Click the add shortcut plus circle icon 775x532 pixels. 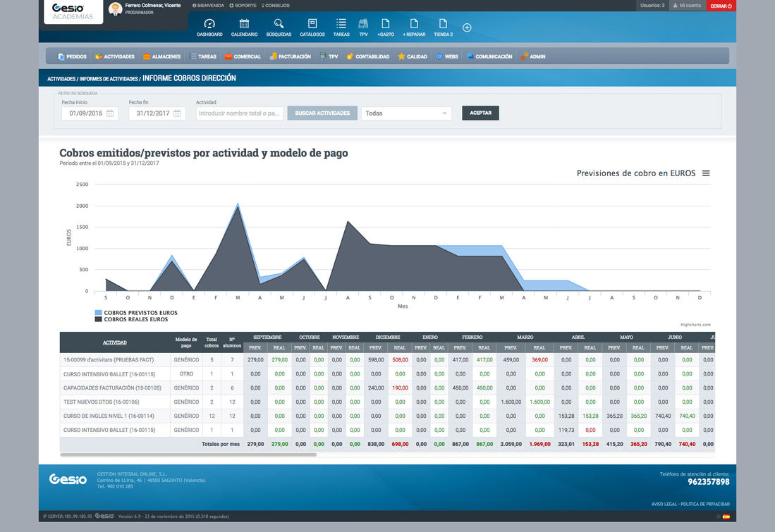467,27
